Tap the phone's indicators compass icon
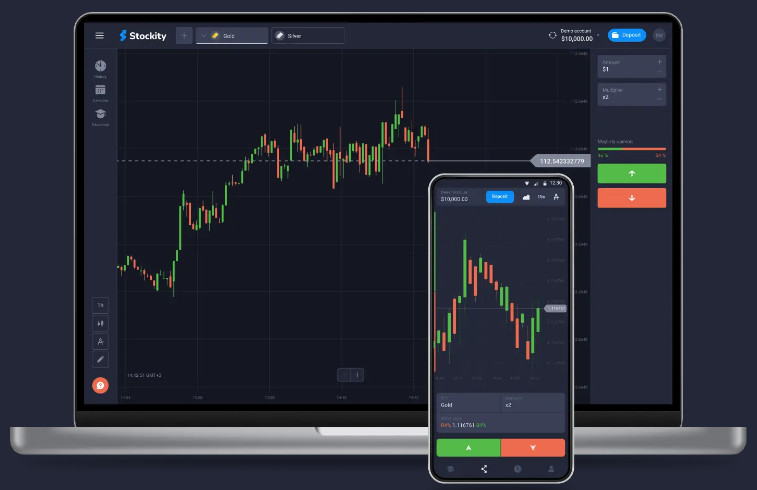This screenshot has width=757, height=490. (556, 197)
